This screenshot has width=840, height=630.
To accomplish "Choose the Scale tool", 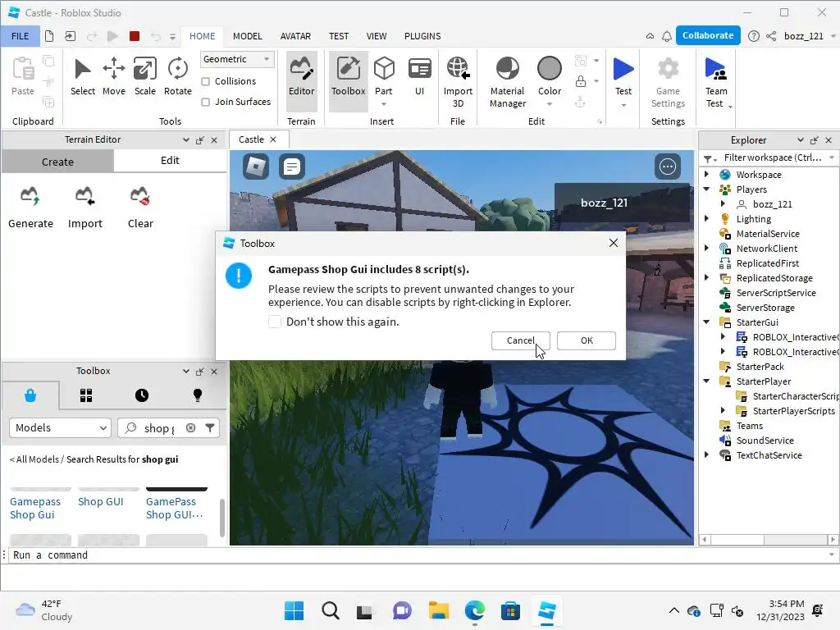I will click(x=144, y=78).
